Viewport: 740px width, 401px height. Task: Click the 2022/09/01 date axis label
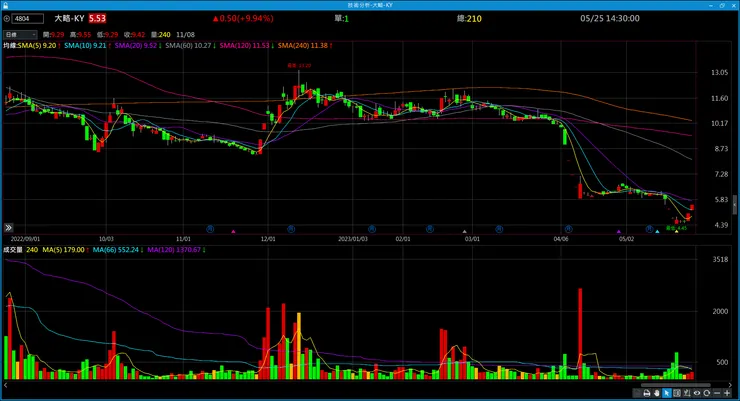coord(25,239)
